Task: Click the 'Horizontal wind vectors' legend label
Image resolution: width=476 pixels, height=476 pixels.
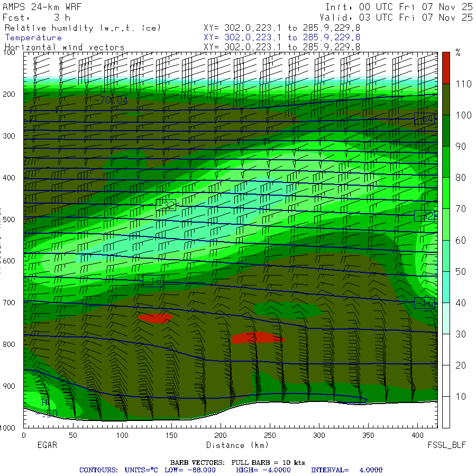Action: (x=65, y=48)
